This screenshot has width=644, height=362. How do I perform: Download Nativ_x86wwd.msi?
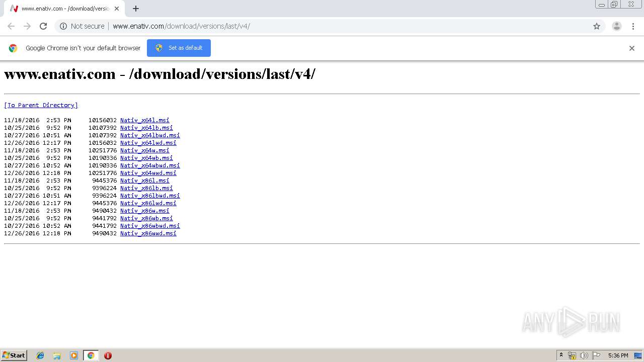(148, 233)
